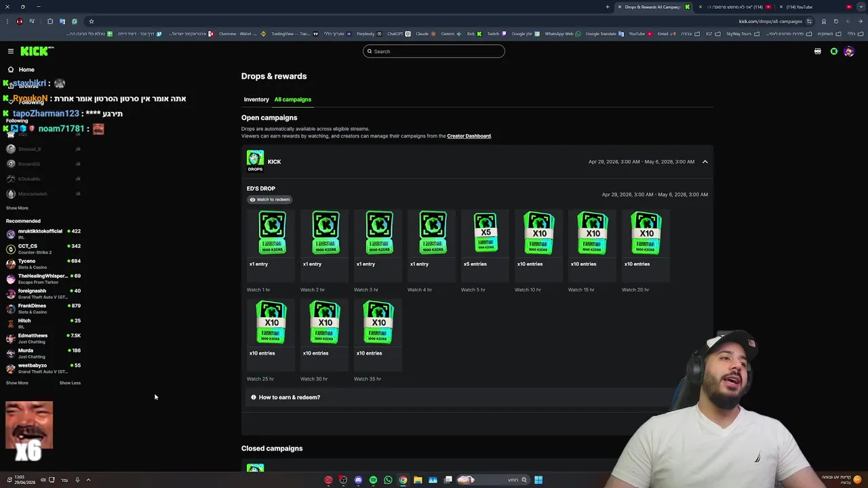Open the hamburger sidebar menu
This screenshot has height=488, width=868.
click(x=11, y=52)
